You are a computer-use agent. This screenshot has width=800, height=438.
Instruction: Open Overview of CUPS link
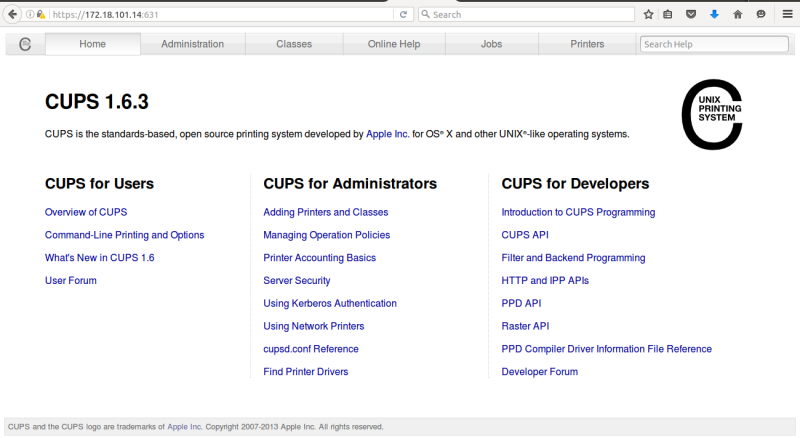coord(86,212)
